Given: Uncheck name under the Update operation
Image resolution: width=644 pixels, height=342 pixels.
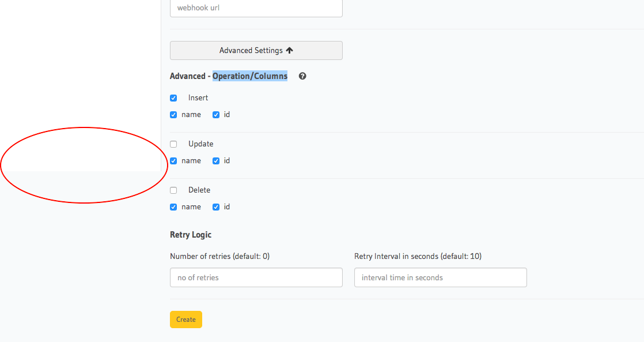Looking at the screenshot, I should pos(173,160).
